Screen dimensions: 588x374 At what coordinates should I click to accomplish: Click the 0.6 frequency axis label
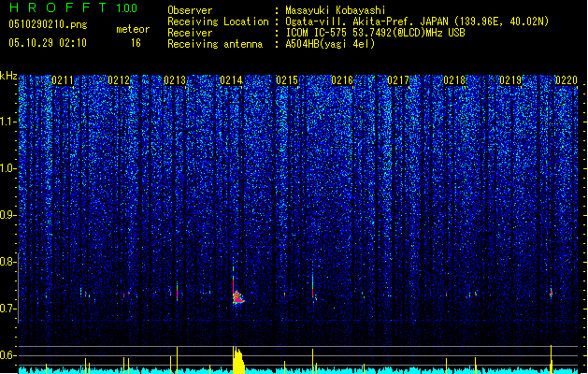7,355
